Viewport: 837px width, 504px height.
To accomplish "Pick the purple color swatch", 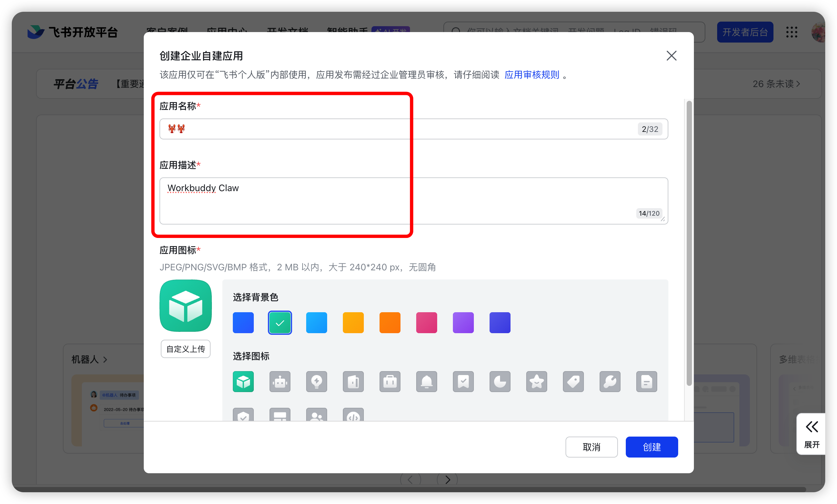I will point(463,322).
